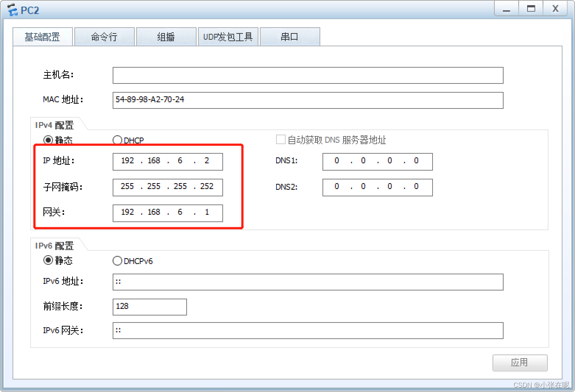Select the IPv6 静态 radio button

point(48,260)
